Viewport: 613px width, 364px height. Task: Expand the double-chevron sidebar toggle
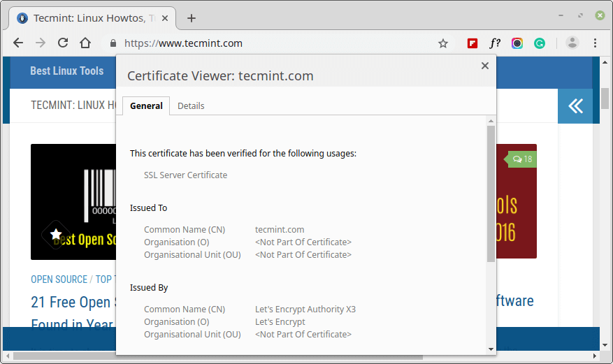(x=575, y=106)
